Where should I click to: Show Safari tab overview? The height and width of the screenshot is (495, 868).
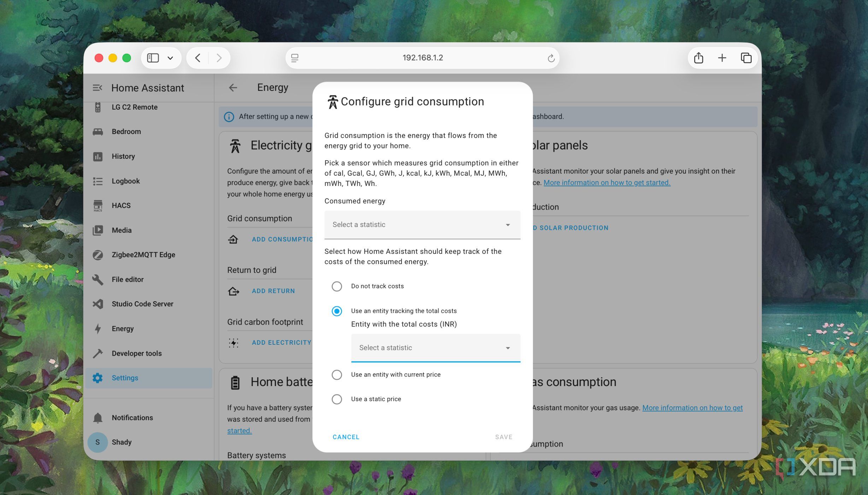746,58
